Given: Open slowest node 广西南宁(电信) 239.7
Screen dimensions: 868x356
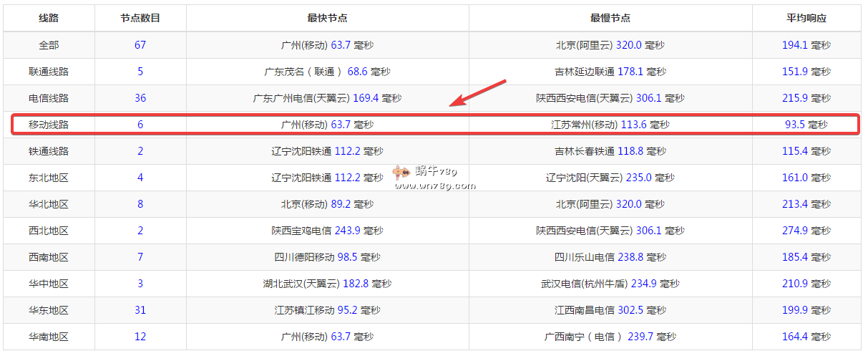Looking at the screenshot, I should (x=610, y=337).
